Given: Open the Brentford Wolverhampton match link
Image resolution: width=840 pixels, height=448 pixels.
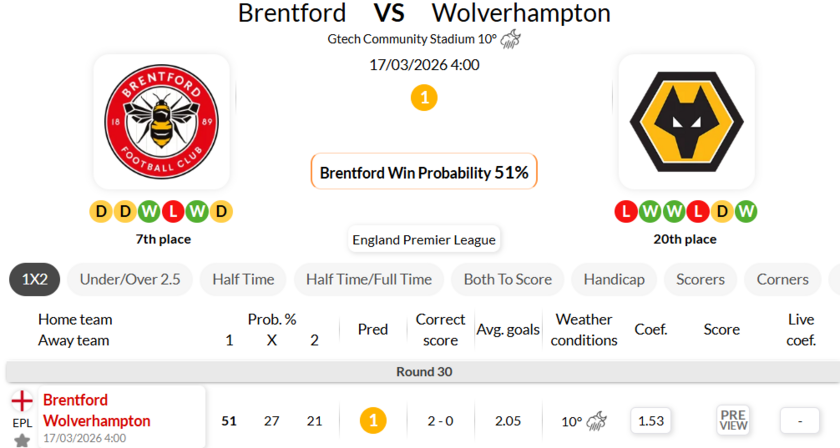Looking at the screenshot, I should tap(96, 411).
